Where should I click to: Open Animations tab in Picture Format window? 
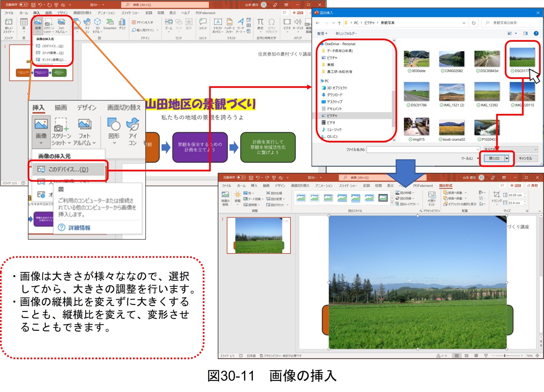(324, 186)
